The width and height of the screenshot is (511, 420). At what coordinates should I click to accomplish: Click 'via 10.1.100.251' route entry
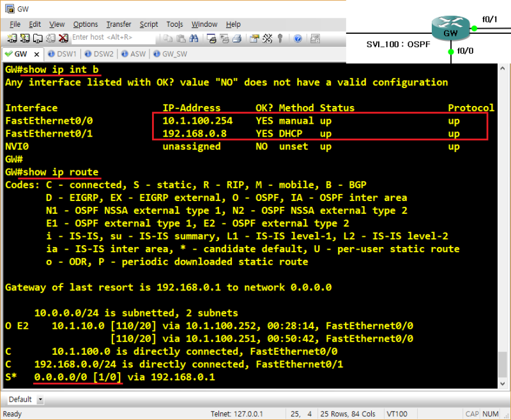[211, 338]
